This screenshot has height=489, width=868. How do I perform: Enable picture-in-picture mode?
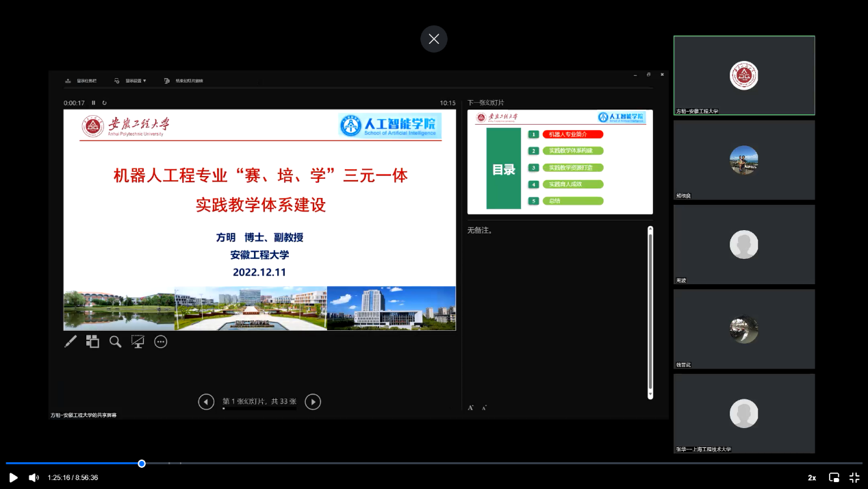click(x=834, y=477)
